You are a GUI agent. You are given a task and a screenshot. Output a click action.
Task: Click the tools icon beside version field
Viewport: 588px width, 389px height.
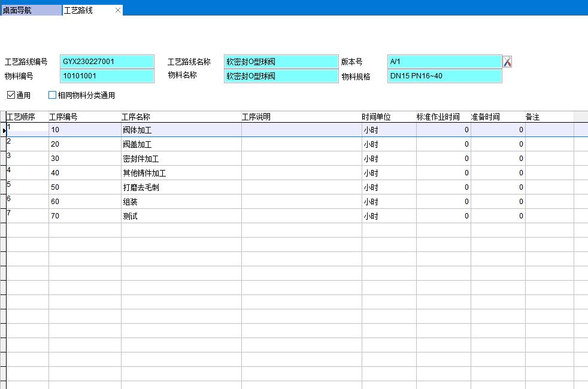pyautogui.click(x=507, y=62)
